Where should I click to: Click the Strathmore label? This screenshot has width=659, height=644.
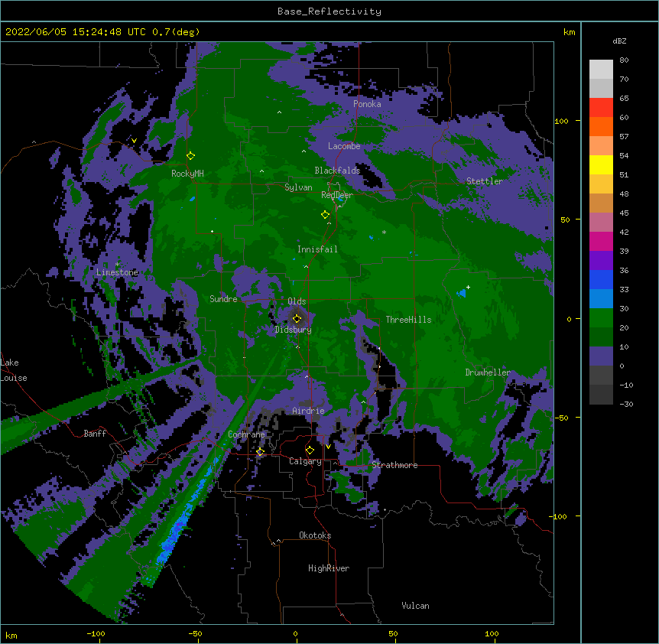394,465
